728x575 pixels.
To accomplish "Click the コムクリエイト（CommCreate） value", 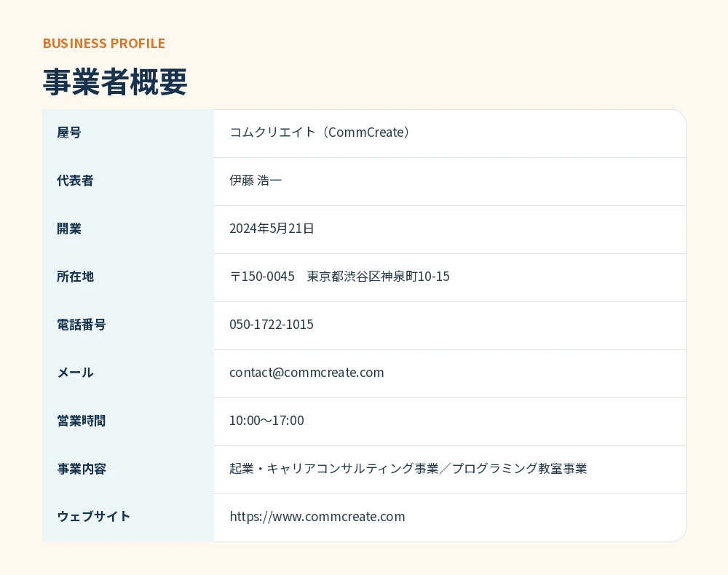I will click(x=321, y=132).
